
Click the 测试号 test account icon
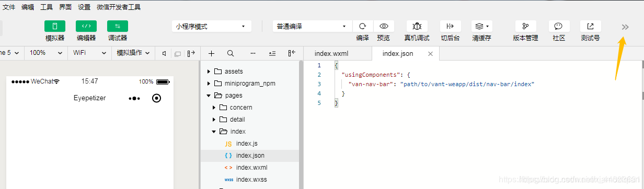tap(590, 26)
